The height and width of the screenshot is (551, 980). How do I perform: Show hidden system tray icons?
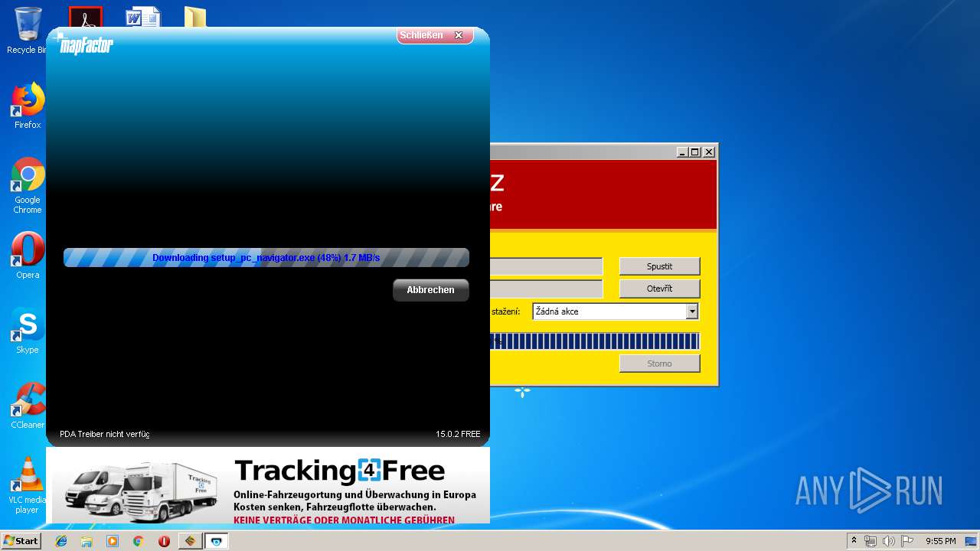pyautogui.click(x=854, y=541)
